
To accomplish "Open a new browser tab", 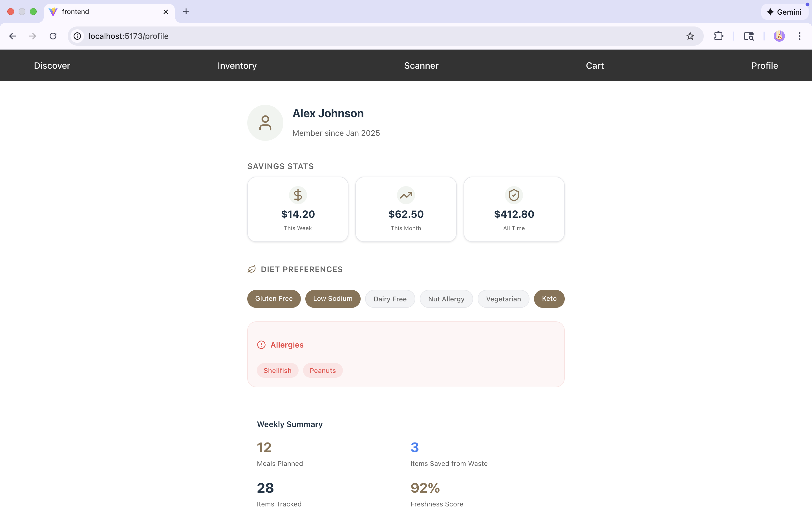I will point(186,12).
